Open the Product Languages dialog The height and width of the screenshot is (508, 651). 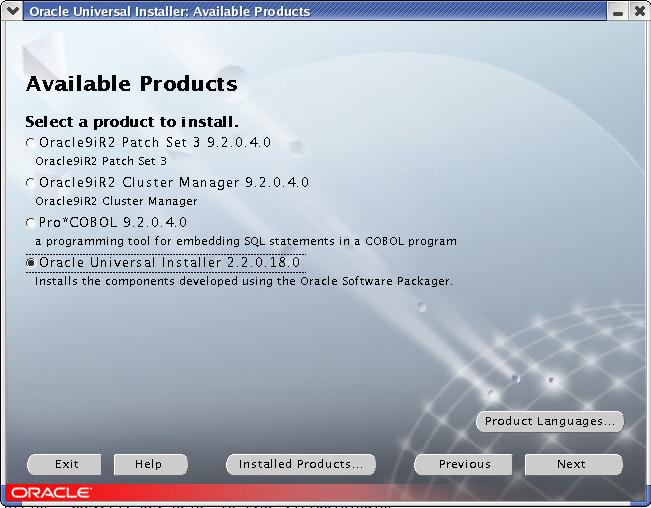(x=549, y=422)
